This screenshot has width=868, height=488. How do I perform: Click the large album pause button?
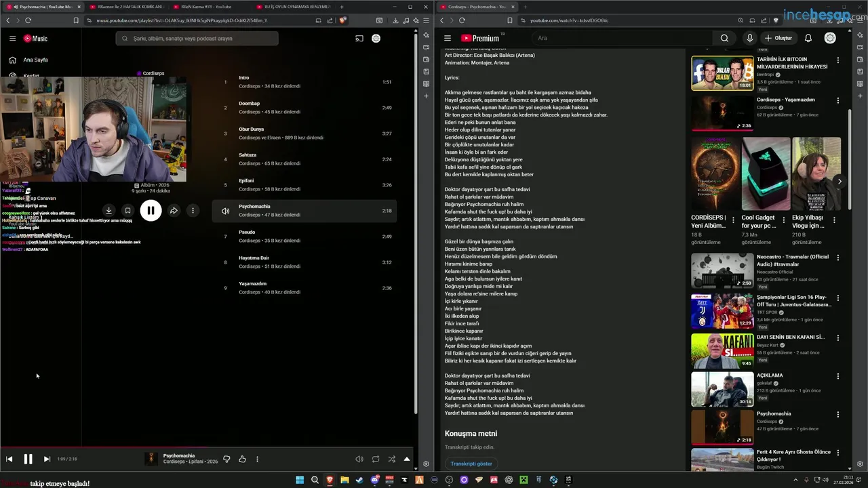(151, 211)
